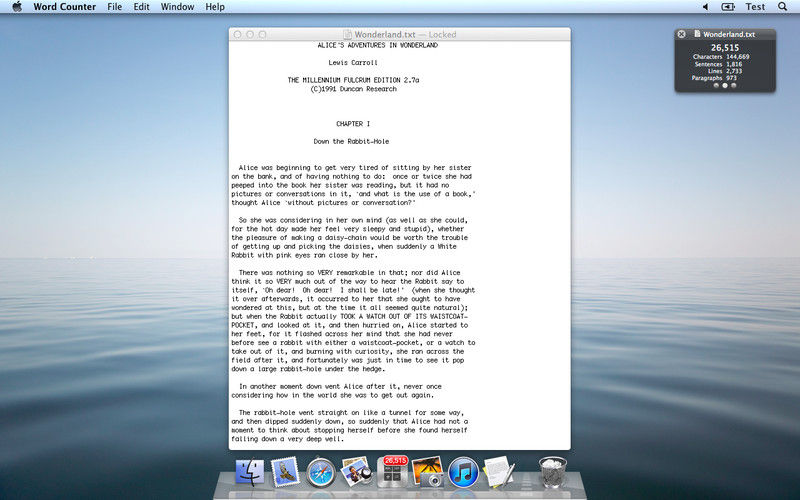Viewport: 800px width, 500px height.
Task: Open the Trash in the Dock
Action: tap(553, 472)
